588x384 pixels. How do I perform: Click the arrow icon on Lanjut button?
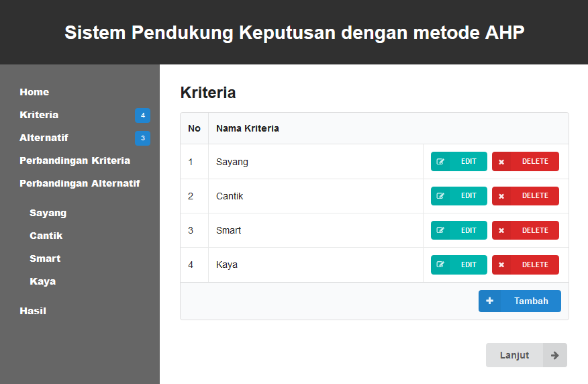(555, 356)
